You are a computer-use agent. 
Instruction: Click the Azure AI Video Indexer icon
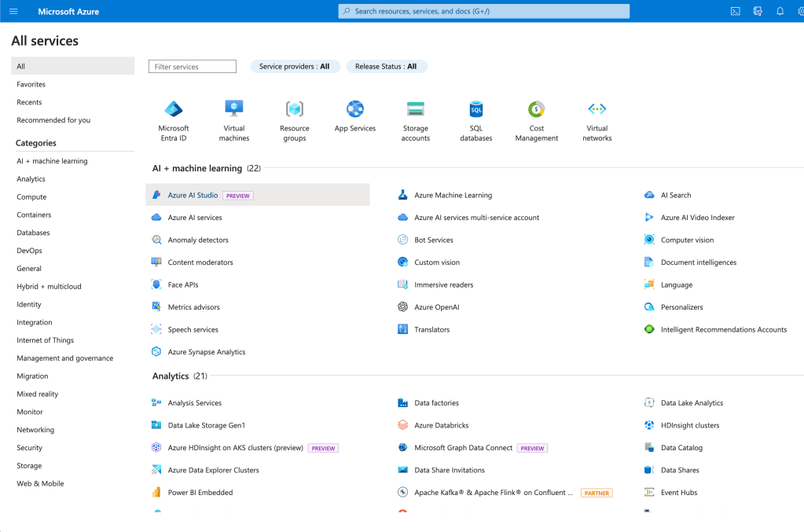point(649,218)
